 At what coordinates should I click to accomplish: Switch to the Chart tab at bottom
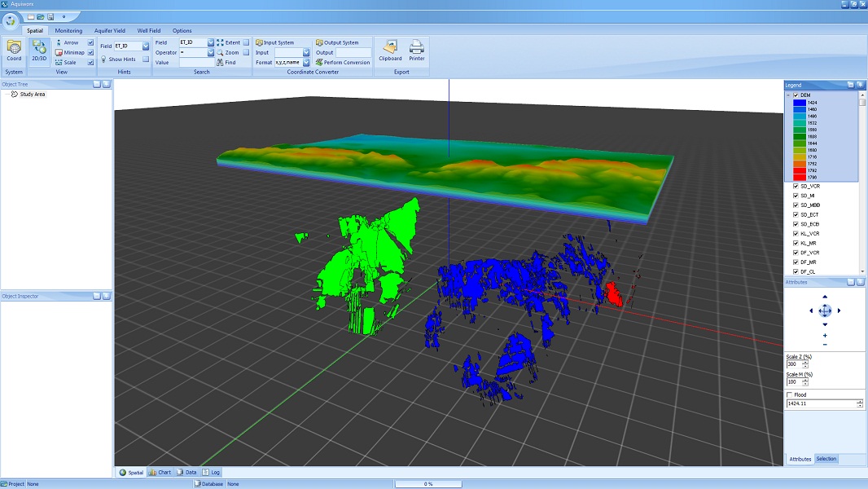pyautogui.click(x=160, y=472)
